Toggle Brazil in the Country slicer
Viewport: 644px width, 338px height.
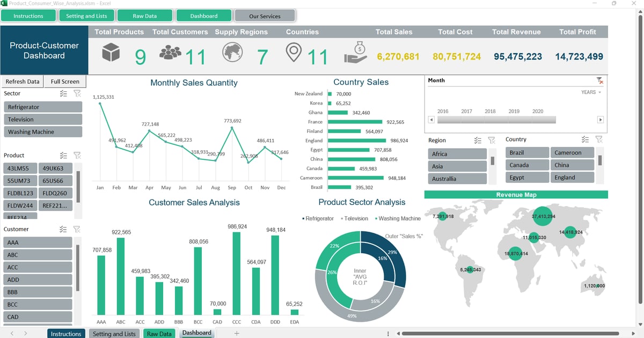click(526, 152)
